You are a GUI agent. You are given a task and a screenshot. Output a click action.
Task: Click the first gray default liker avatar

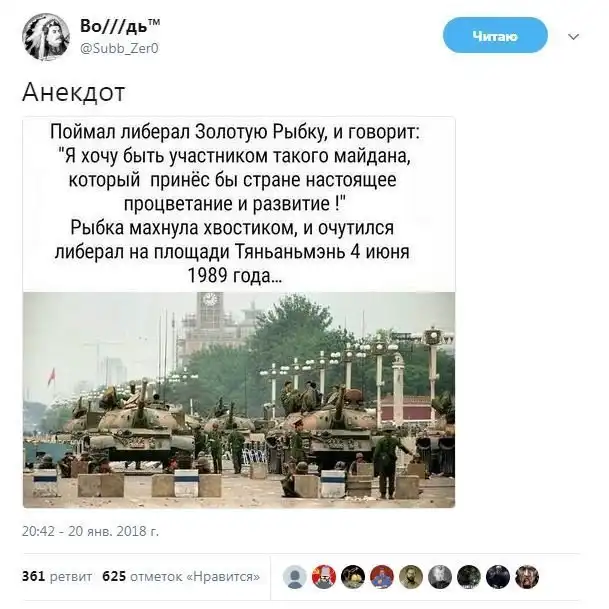(295, 577)
